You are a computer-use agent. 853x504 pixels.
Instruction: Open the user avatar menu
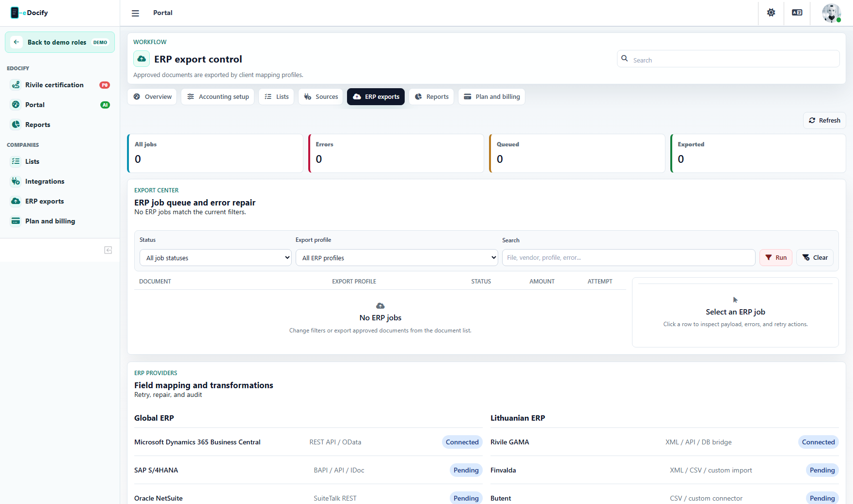[832, 13]
